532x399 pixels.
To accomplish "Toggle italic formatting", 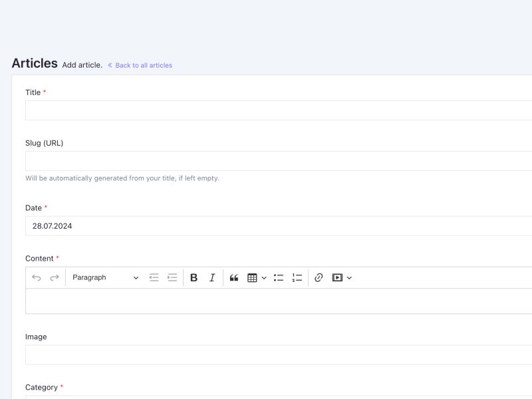I will click(212, 278).
